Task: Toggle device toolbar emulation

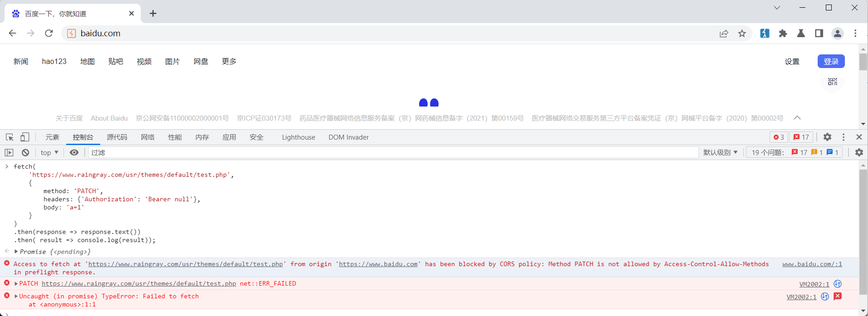Action: pyautogui.click(x=25, y=137)
